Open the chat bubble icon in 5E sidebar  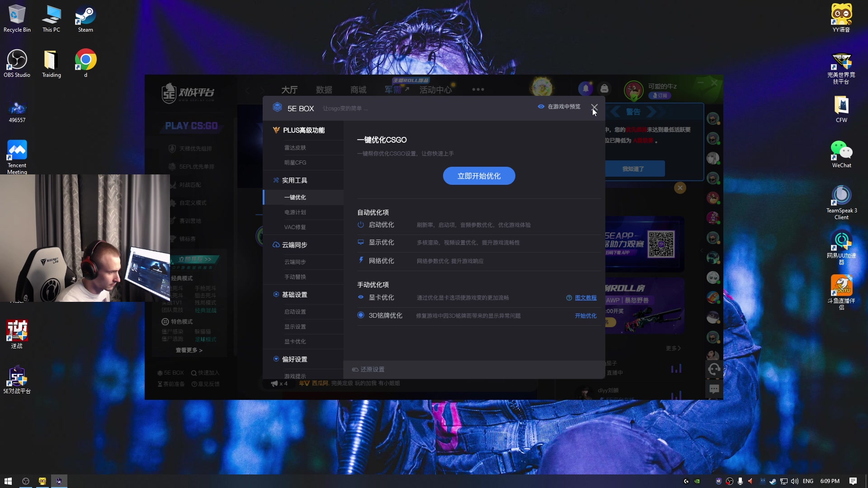point(714,389)
